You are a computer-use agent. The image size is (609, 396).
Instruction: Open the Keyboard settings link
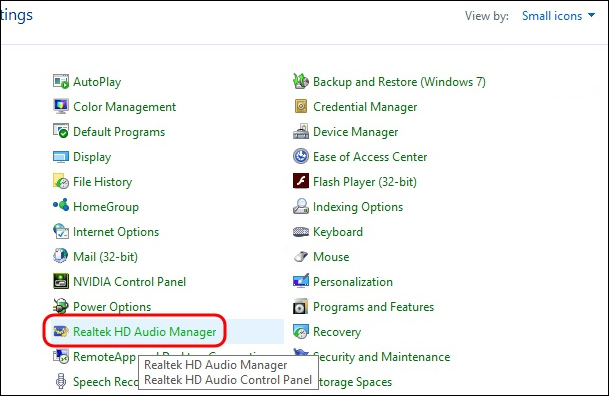click(x=338, y=232)
